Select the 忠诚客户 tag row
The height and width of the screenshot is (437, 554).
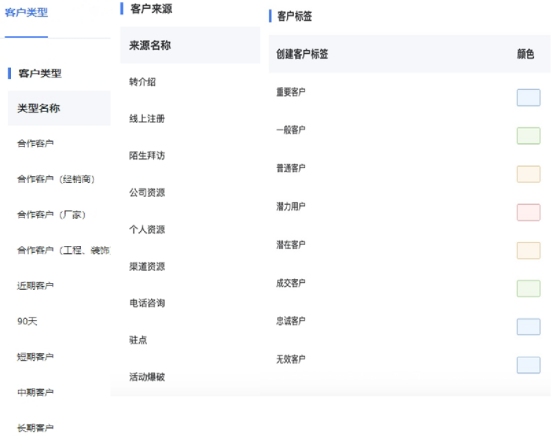point(409,321)
